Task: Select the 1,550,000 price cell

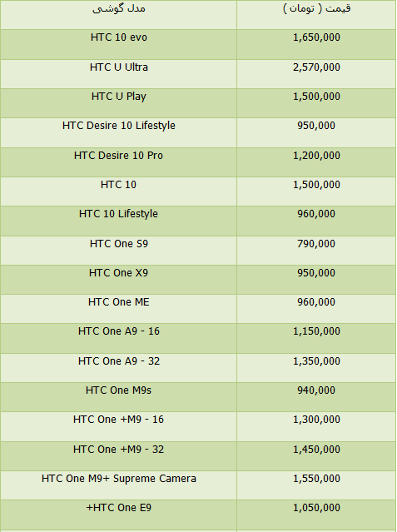Action: 316,485
